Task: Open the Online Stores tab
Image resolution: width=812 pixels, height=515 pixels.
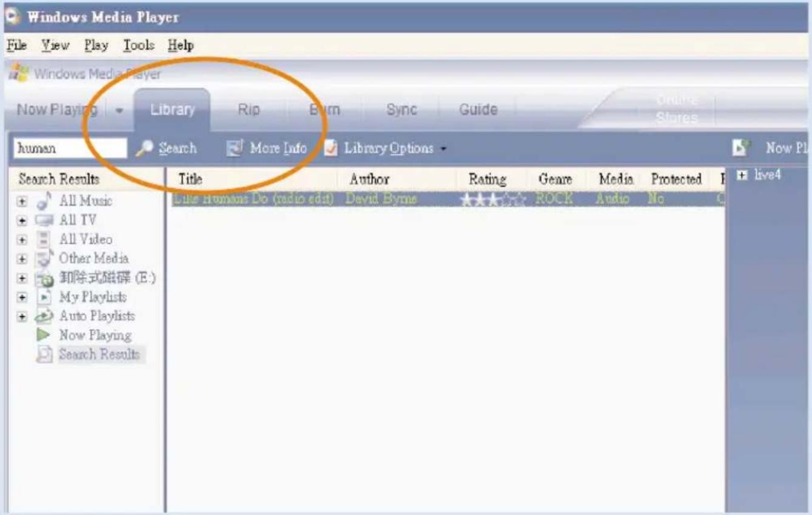Action: tap(677, 109)
